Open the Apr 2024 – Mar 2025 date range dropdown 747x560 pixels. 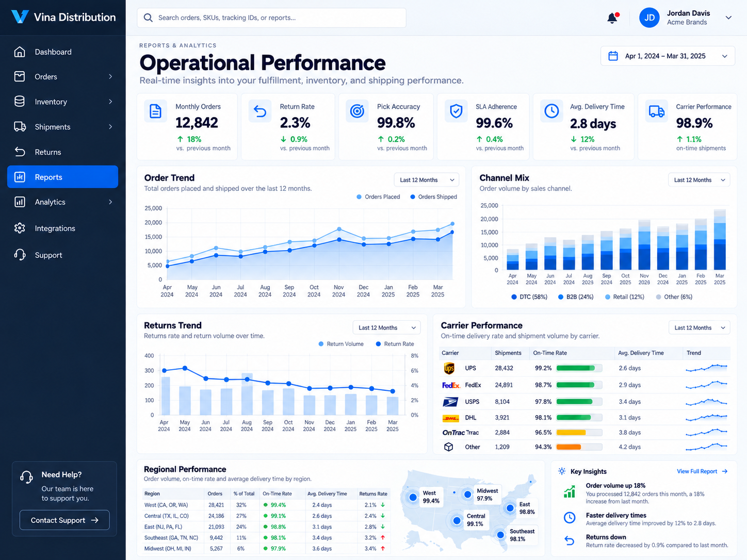pyautogui.click(x=668, y=56)
